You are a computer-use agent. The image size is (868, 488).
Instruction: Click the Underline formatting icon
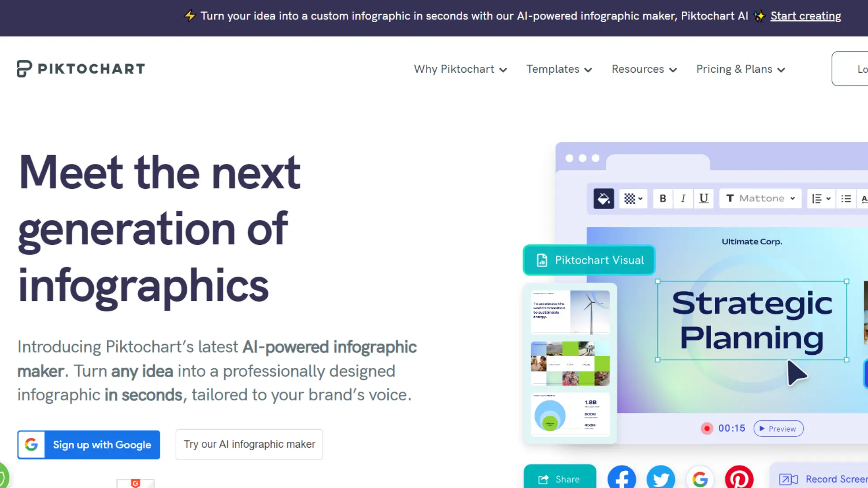[x=703, y=198]
